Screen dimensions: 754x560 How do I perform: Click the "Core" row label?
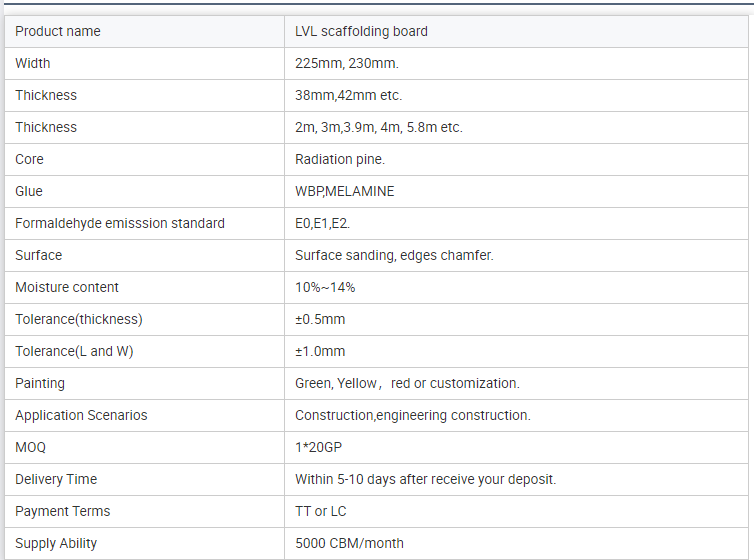pyautogui.click(x=30, y=159)
